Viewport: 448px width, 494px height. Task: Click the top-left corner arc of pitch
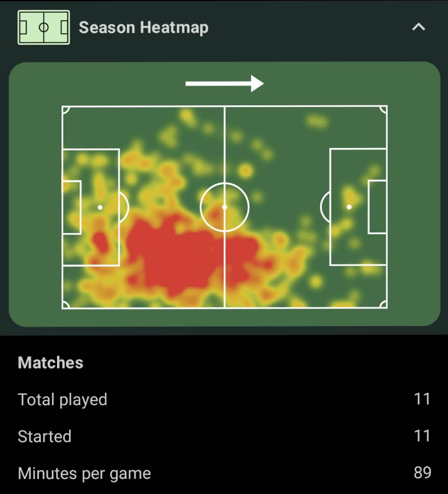pyautogui.click(x=66, y=109)
